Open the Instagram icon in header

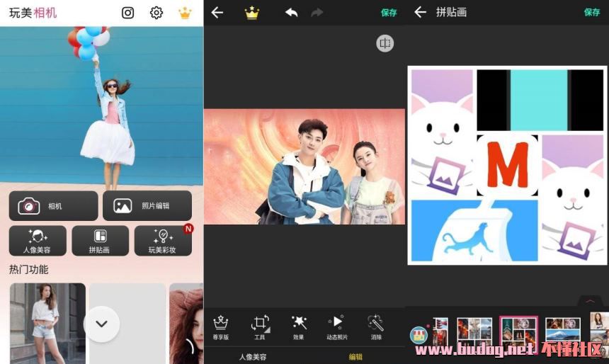127,13
